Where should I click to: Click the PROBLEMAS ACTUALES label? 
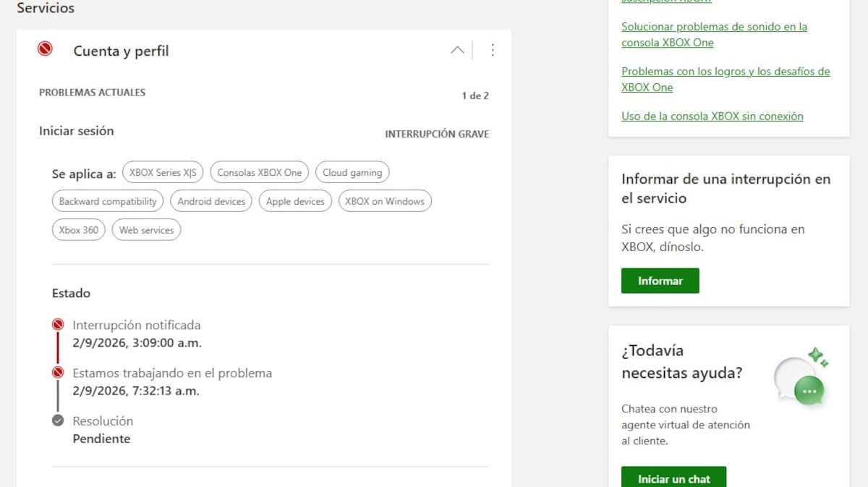[92, 93]
